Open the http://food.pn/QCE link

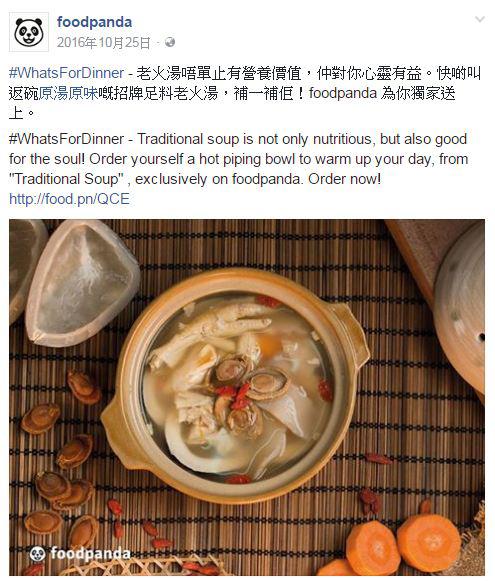pyautogui.click(x=69, y=199)
